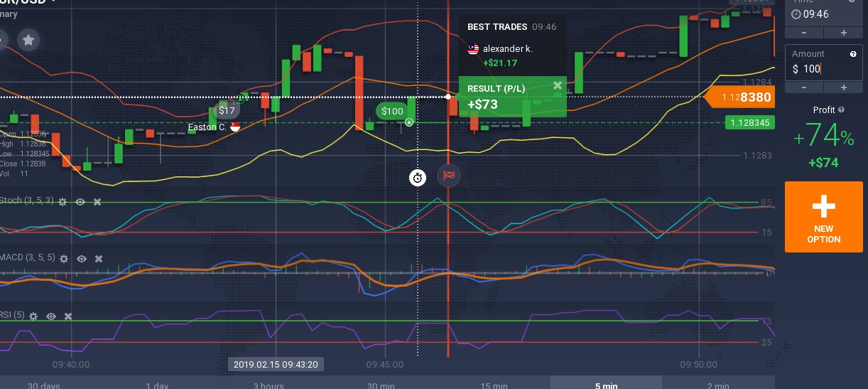Click the 09:45:00 time axis label
This screenshot has height=389, width=868.
(385, 364)
